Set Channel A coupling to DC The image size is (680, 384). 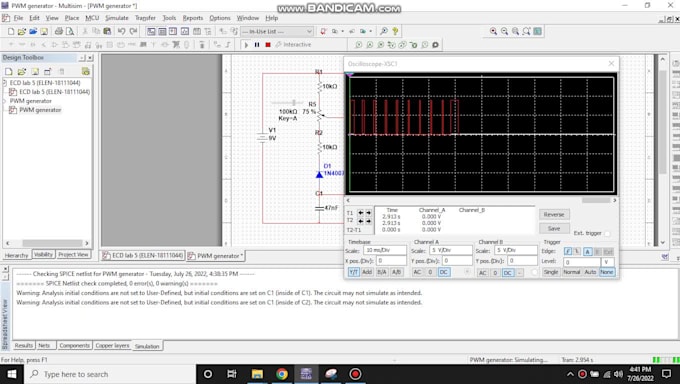point(443,272)
